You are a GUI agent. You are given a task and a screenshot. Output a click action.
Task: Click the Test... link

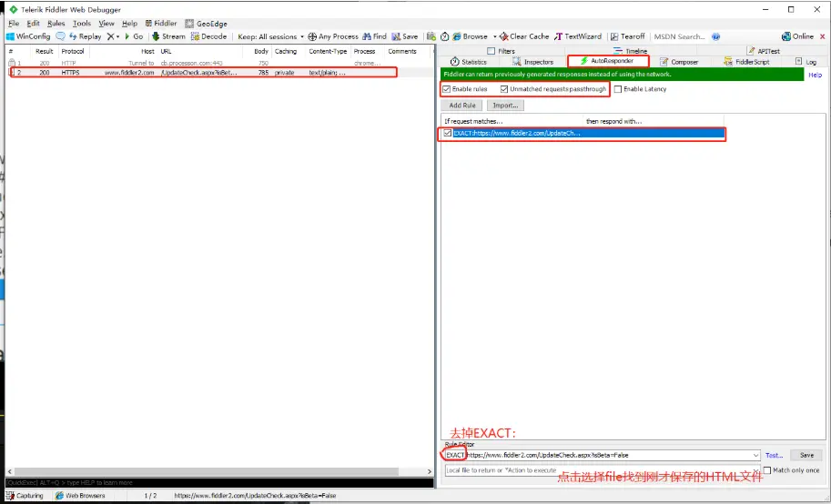tap(775, 455)
